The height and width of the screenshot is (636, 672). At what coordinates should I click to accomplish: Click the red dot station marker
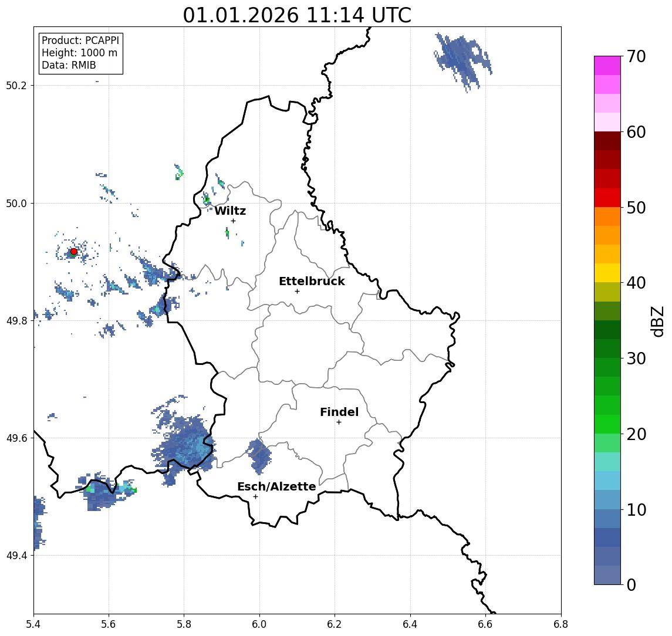coord(74,252)
